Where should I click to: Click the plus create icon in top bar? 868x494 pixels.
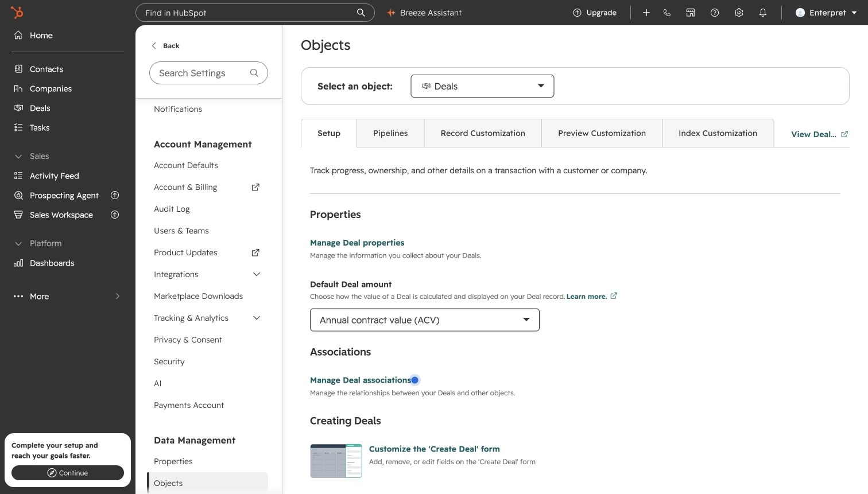point(646,13)
